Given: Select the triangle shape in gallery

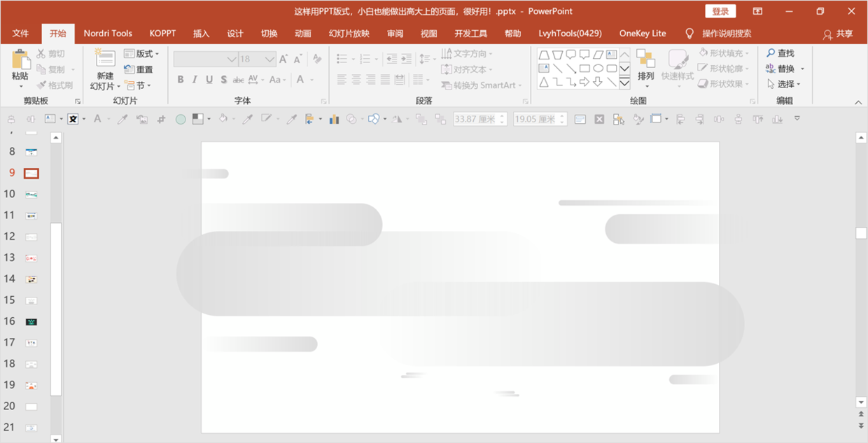Looking at the screenshot, I should (544, 82).
